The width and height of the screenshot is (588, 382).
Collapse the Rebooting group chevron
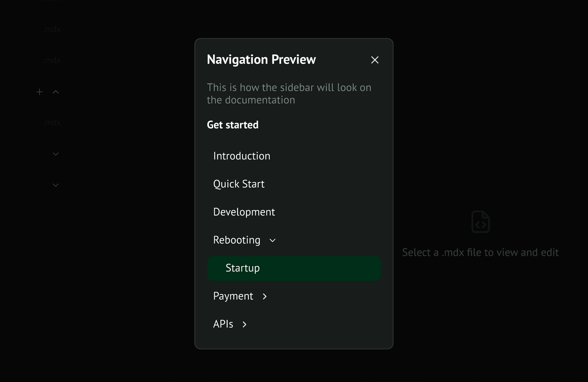coord(272,240)
